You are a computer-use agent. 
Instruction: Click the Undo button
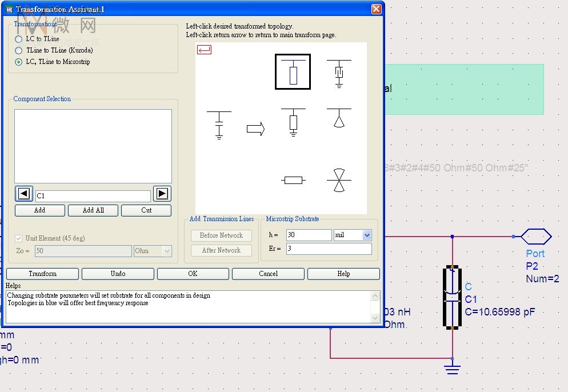118,274
